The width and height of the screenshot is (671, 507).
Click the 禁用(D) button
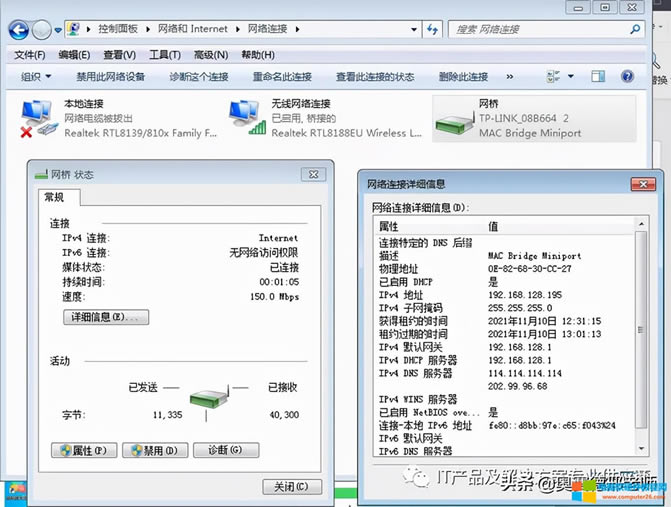pos(155,450)
